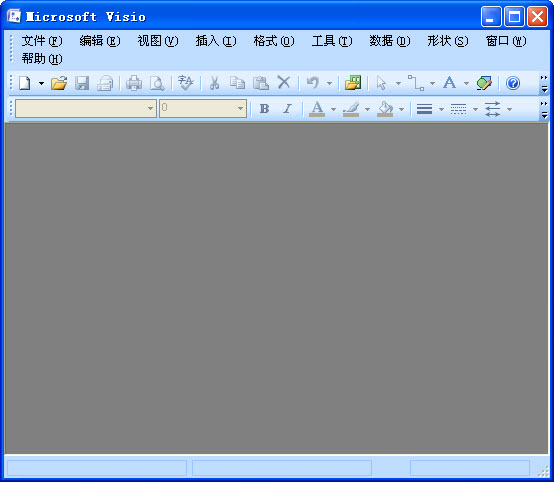The width and height of the screenshot is (554, 482).
Task: Open the 编辑(E) menu
Action: [100, 41]
